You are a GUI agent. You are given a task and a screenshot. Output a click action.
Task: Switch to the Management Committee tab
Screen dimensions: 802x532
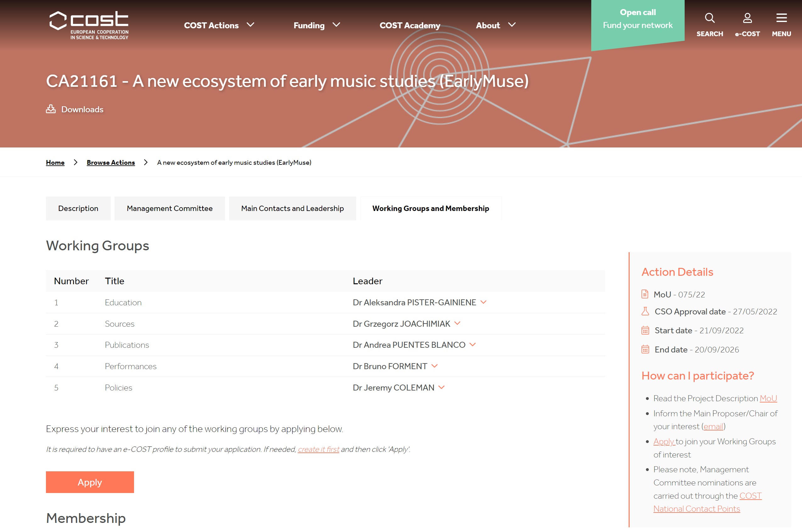click(x=170, y=208)
